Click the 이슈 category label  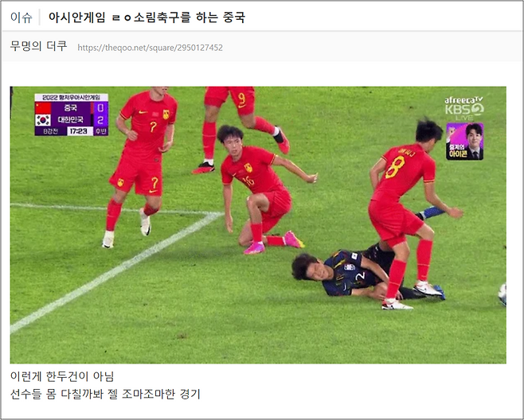point(21,17)
